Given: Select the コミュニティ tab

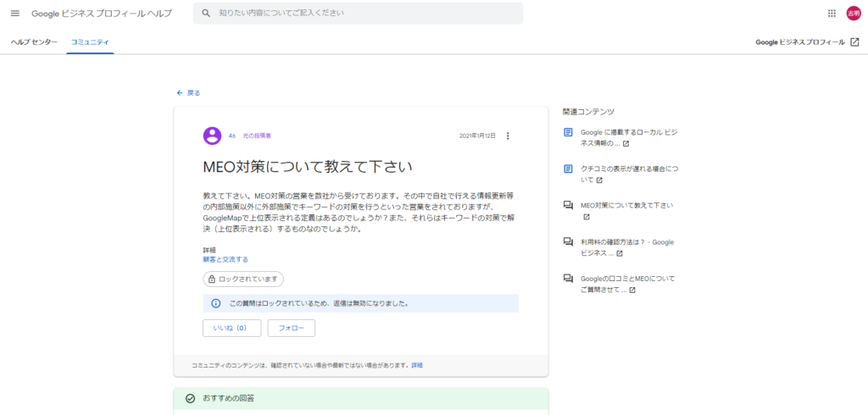Looking at the screenshot, I should [90, 42].
